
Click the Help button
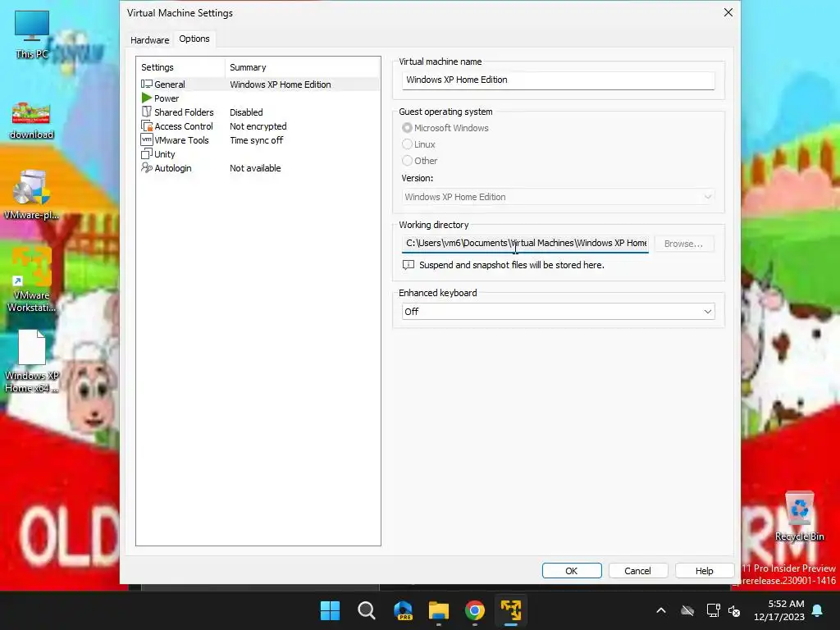click(x=704, y=571)
